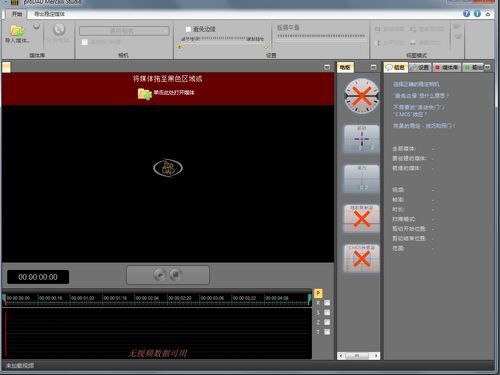Switch to the export stabilized media ribbon tab
The height and width of the screenshot is (375, 500).
click(49, 14)
